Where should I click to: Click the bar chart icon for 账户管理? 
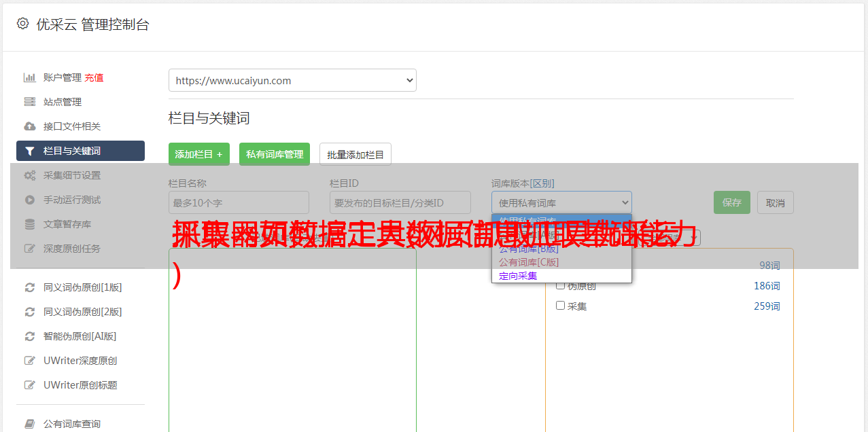point(29,77)
